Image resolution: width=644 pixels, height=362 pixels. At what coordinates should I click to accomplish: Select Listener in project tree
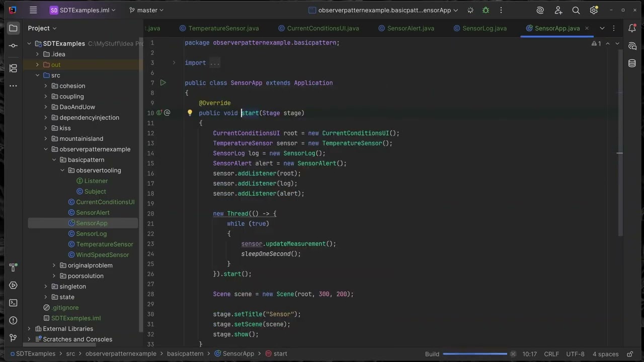[x=96, y=181]
